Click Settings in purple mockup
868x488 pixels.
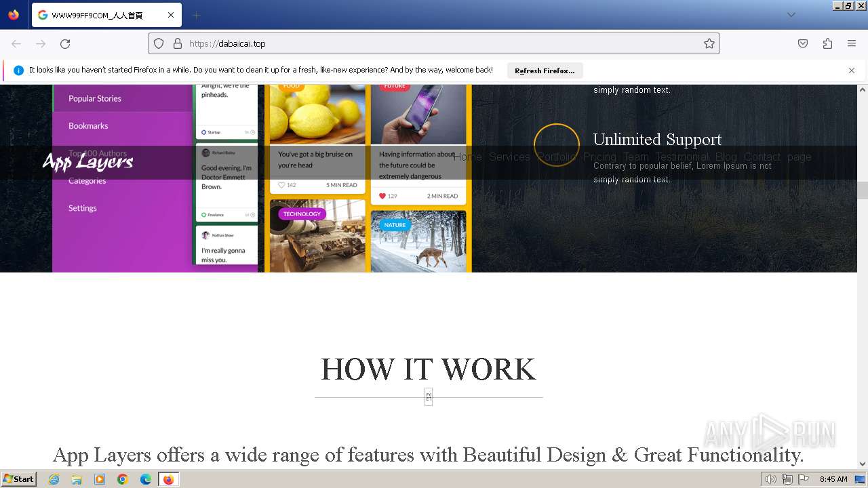(x=83, y=208)
